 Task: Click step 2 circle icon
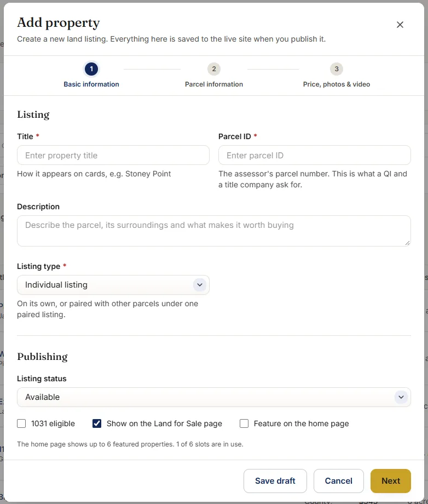[214, 69]
